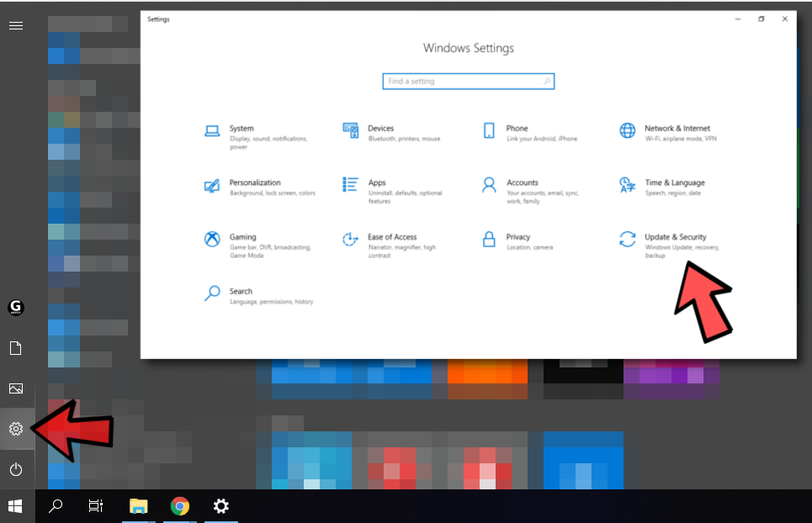Click 'Link your Android, iPhone' text
This screenshot has height=523, width=812.
point(542,139)
